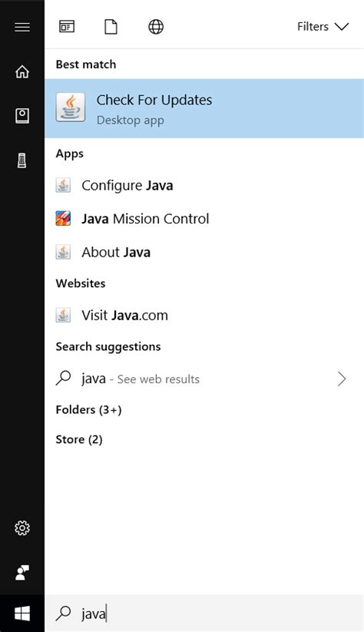Open the hamburger menu in the sidebar
The width and height of the screenshot is (364, 632).
click(x=22, y=27)
